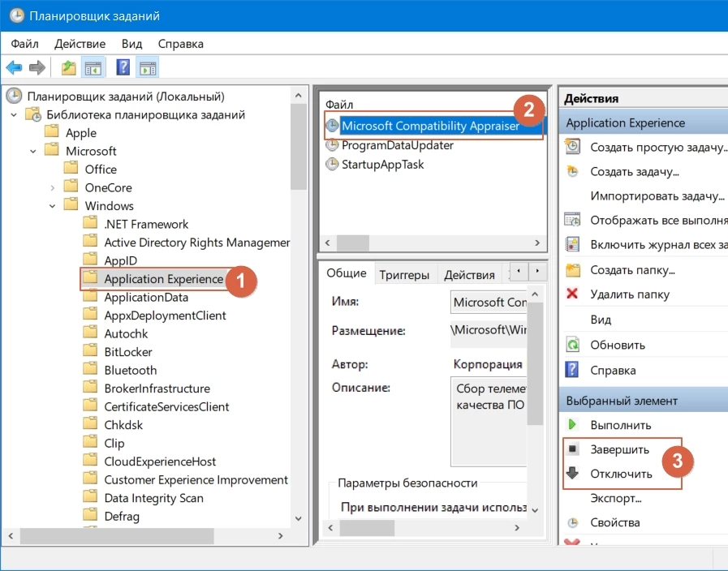Click the Back arrow toolbar icon
This screenshot has height=571, width=728.
tap(14, 67)
